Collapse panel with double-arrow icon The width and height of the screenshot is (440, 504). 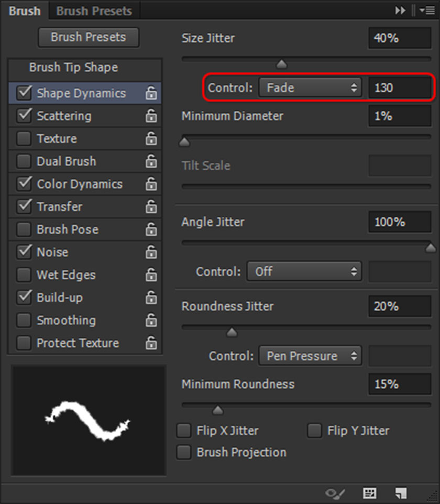pyautogui.click(x=401, y=10)
